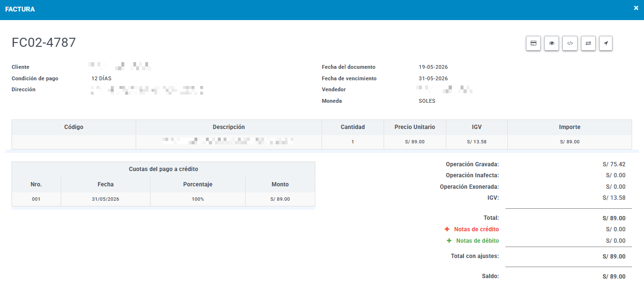644x291 pixels.
Task: Click the send arrow icon button
Action: 606,43
